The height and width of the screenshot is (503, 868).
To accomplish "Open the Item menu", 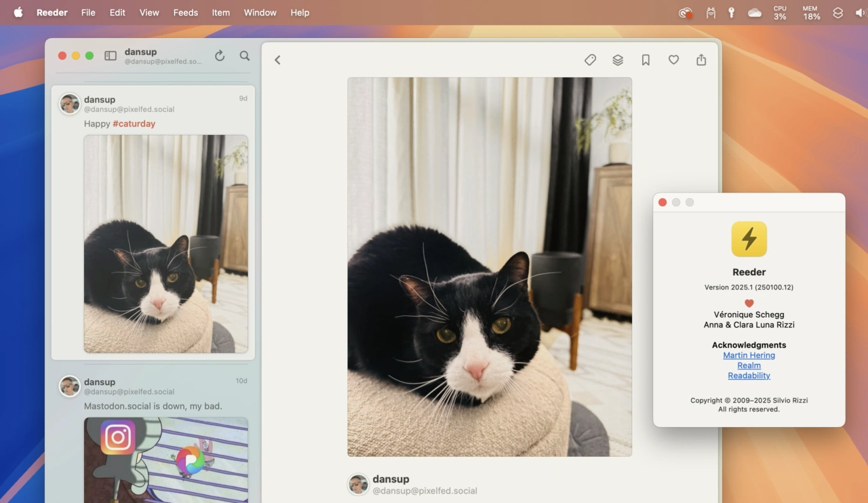I will coord(220,13).
